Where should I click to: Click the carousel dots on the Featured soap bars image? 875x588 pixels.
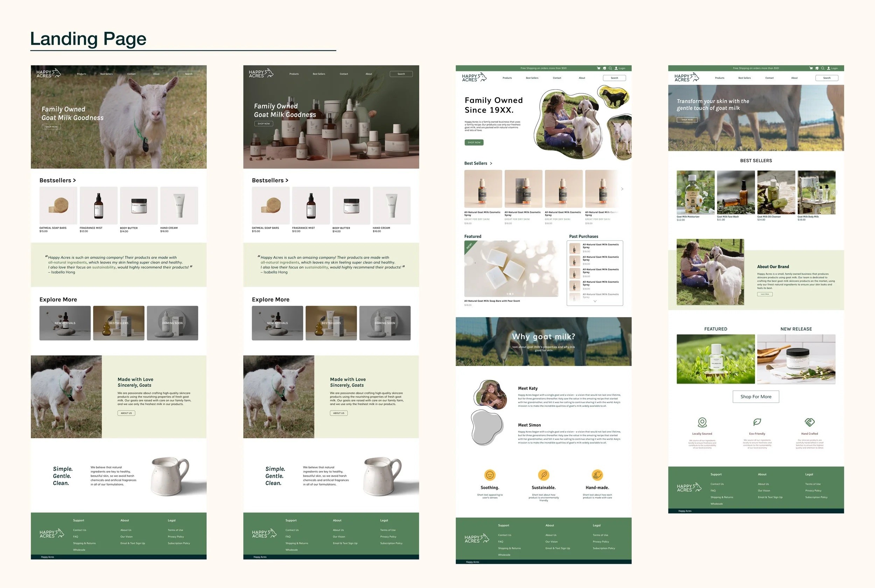point(510,294)
